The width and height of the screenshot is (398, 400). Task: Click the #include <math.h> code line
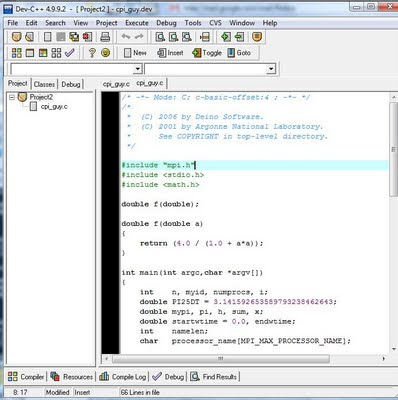pos(160,185)
